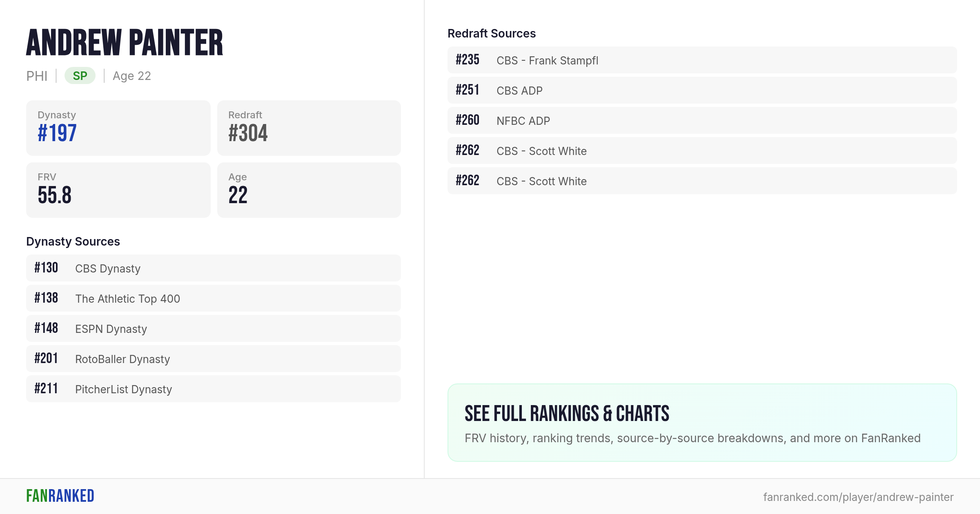This screenshot has width=980, height=514.
Task: Open the Dynasty #197 rank card
Action: (x=118, y=128)
